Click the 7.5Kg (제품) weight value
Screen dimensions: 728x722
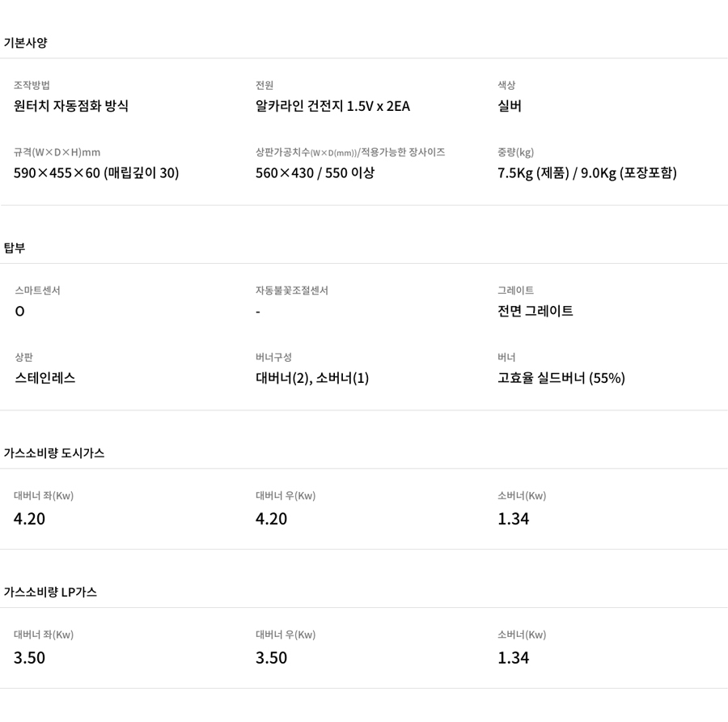[x=533, y=173]
